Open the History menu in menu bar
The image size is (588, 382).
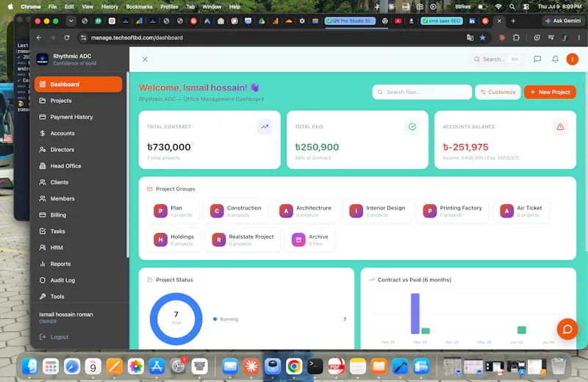click(110, 7)
